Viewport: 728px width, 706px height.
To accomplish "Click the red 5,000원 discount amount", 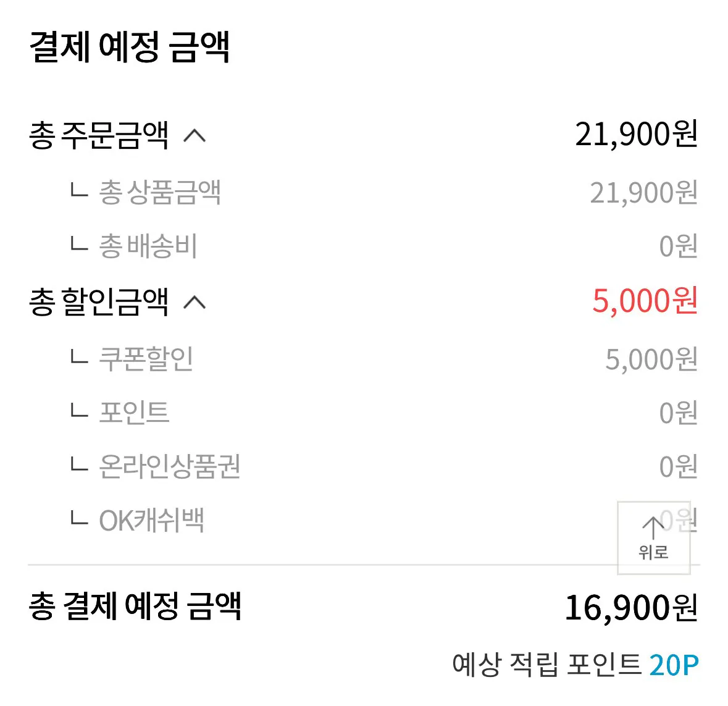I will coord(645,302).
